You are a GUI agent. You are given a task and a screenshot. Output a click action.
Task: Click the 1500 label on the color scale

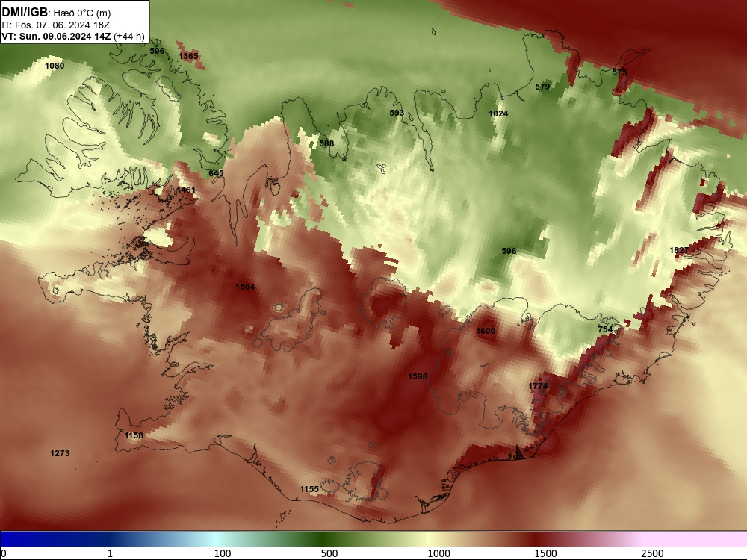click(545, 553)
